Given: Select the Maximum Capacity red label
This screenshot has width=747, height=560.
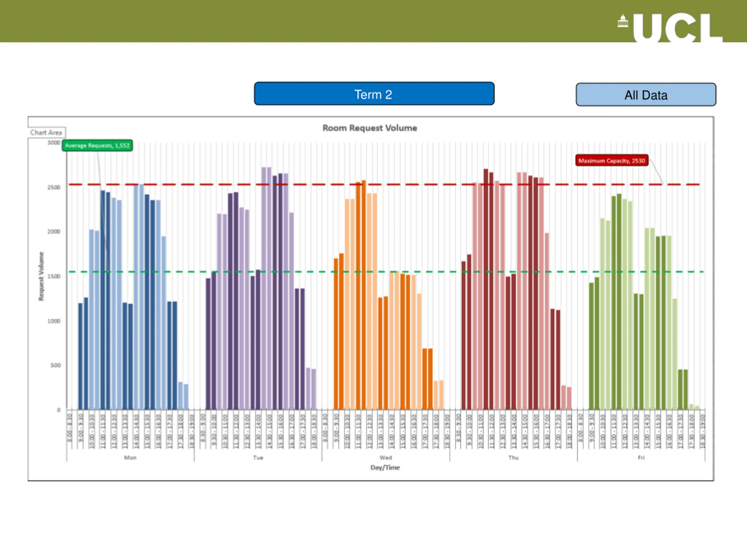Looking at the screenshot, I should point(612,160).
